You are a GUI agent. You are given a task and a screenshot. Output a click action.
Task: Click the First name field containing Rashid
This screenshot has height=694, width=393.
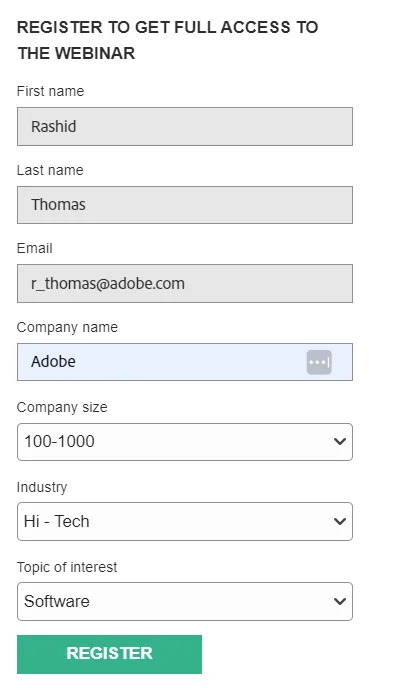(x=185, y=126)
